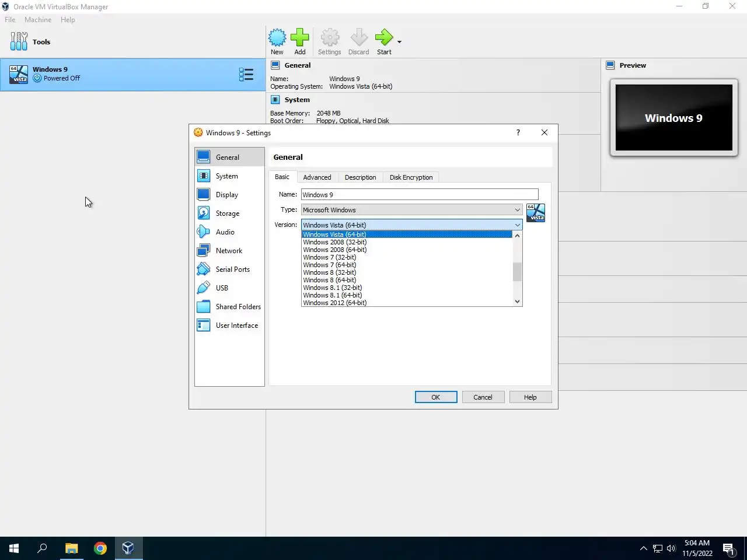Select Windows 7 (32-bit) from list
747x560 pixels.
pyautogui.click(x=407, y=257)
